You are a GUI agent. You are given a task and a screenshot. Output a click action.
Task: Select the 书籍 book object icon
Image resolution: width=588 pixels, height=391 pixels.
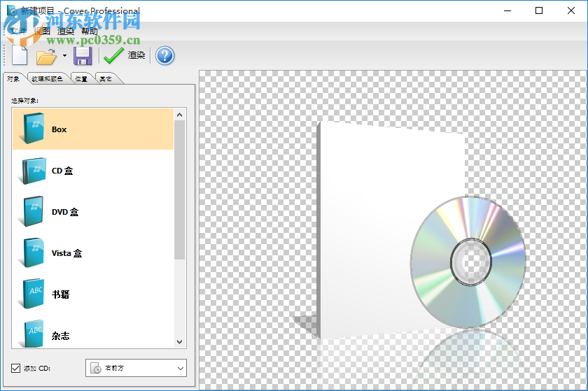click(32, 294)
